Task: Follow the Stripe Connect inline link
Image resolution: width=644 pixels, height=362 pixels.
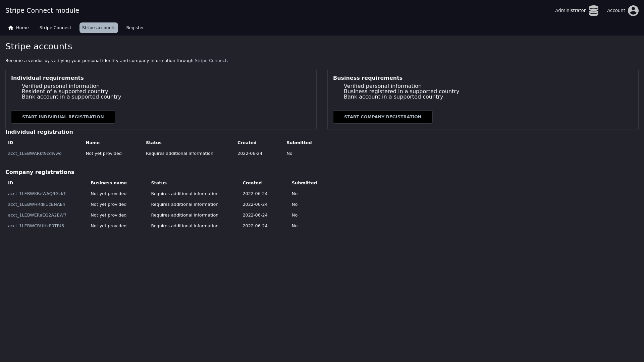Action: pos(211,61)
